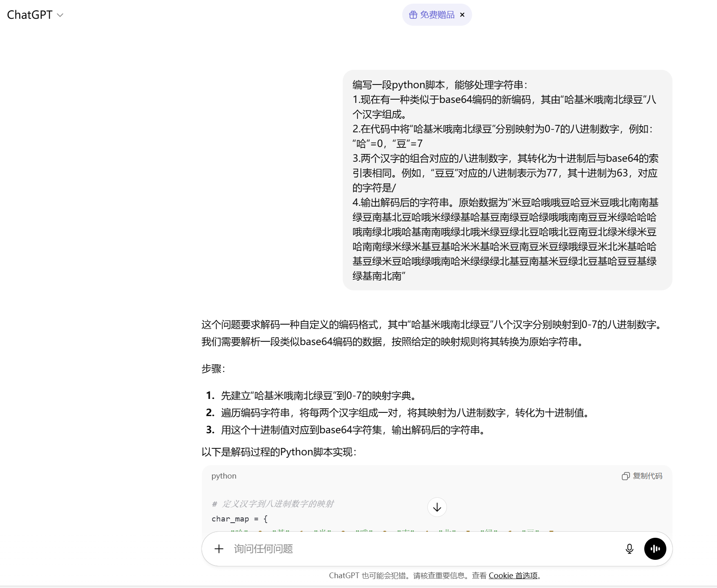Screen dimensions: 717x588
Task: Click the char_map code line
Action: pos(239,519)
